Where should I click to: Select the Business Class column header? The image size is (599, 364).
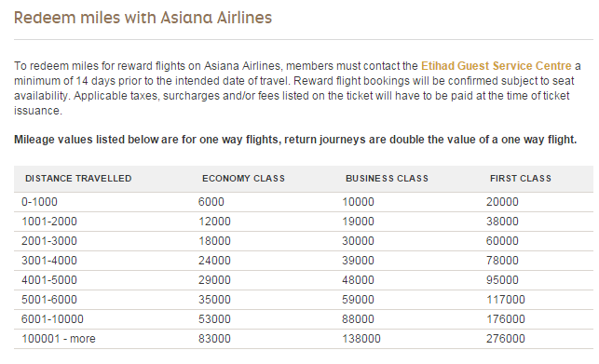point(387,179)
